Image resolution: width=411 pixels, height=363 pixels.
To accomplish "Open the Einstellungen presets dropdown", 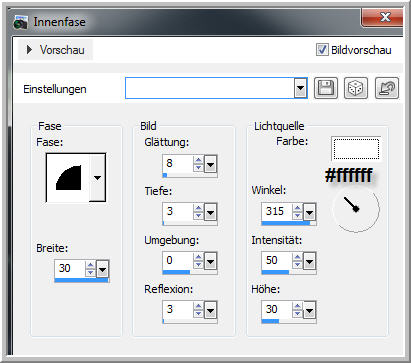I will click(300, 88).
